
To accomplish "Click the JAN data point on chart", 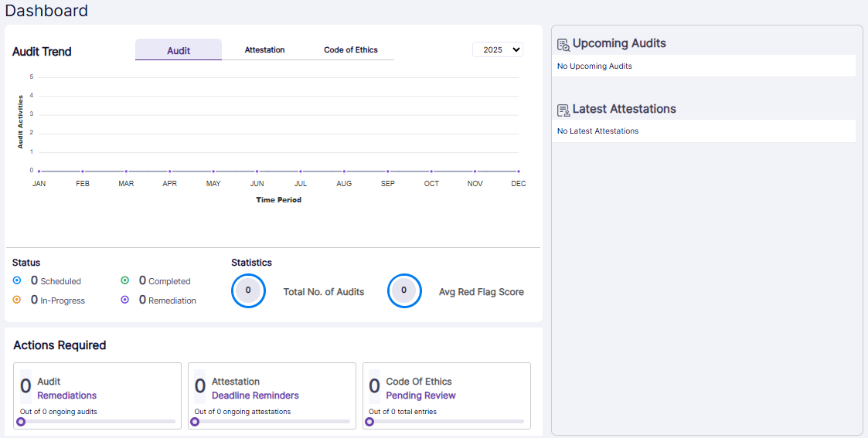I will tap(39, 171).
